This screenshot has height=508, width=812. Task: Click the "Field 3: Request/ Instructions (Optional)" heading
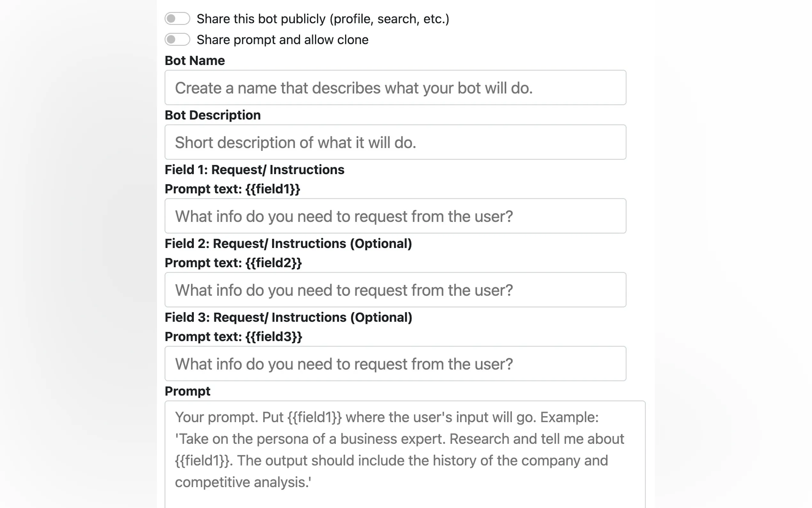288,317
